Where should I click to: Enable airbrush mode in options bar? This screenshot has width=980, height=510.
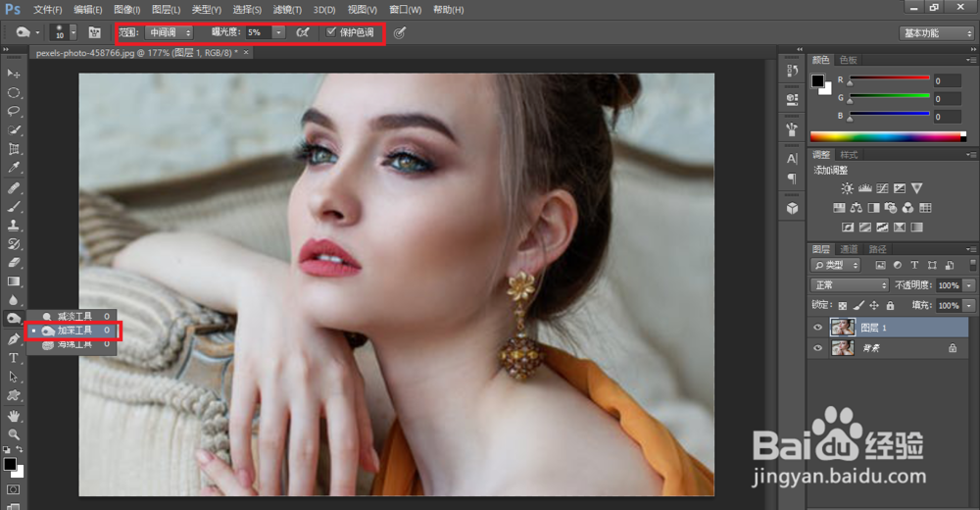point(303,32)
